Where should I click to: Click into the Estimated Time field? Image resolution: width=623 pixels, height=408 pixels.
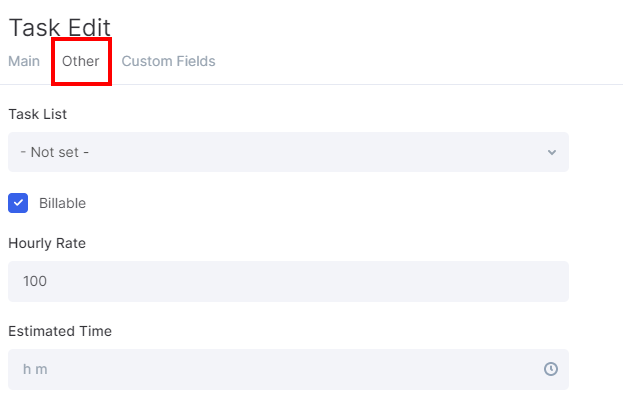(288, 369)
